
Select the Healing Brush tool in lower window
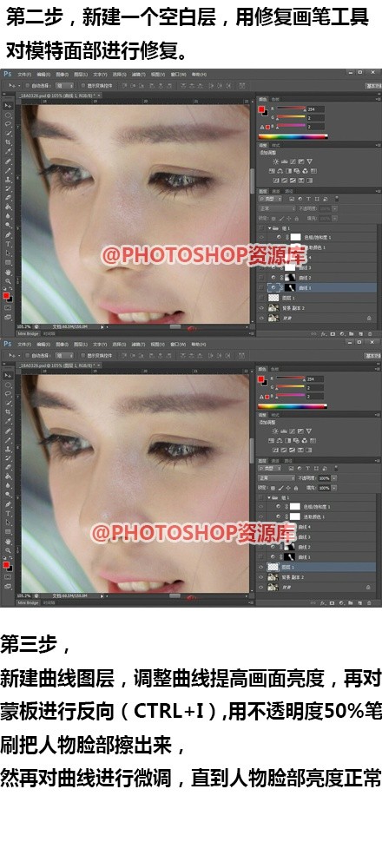click(8, 431)
